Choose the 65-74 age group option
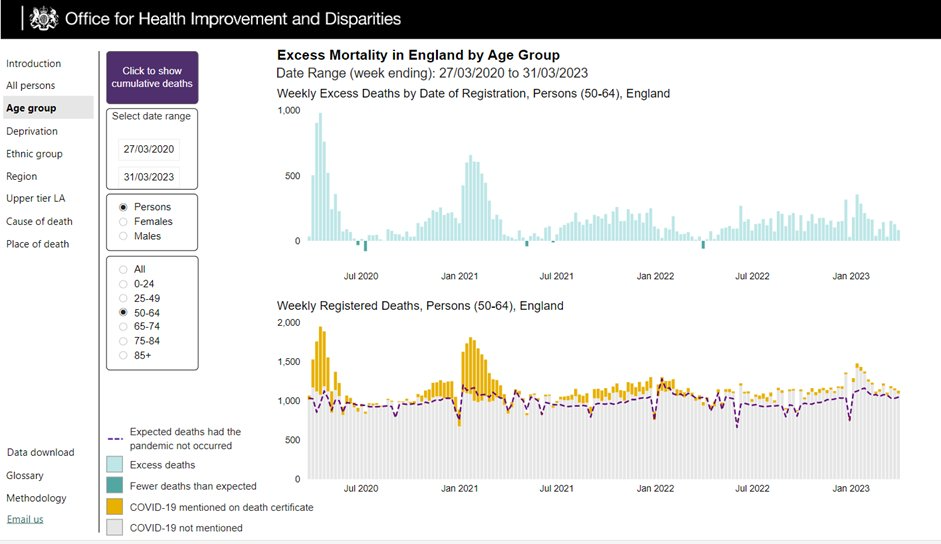The image size is (941, 544). [x=123, y=327]
